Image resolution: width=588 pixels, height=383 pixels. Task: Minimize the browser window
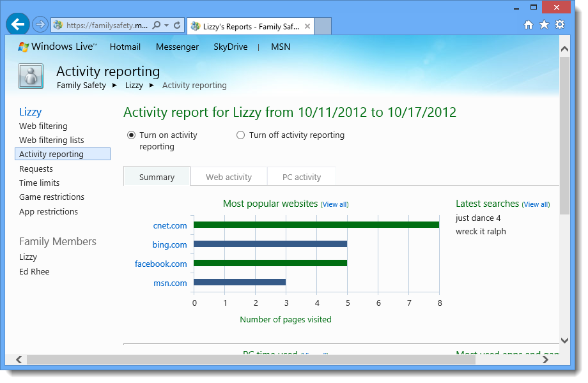[x=516, y=8]
